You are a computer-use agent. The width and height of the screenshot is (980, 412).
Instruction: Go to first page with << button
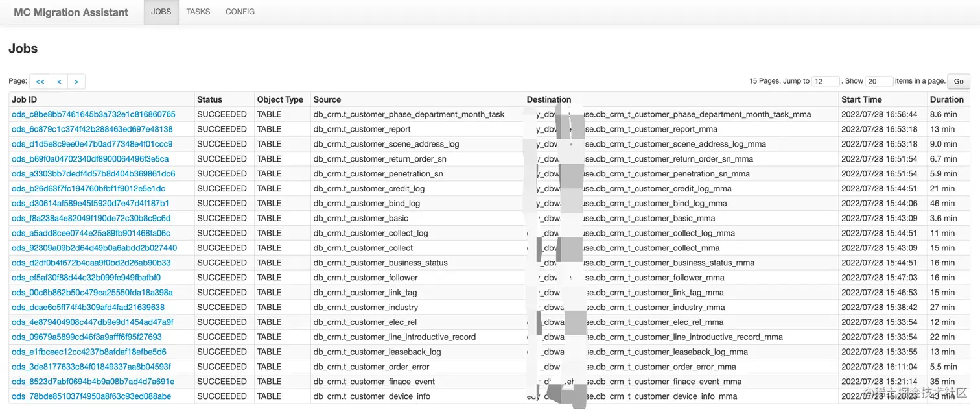coord(40,82)
